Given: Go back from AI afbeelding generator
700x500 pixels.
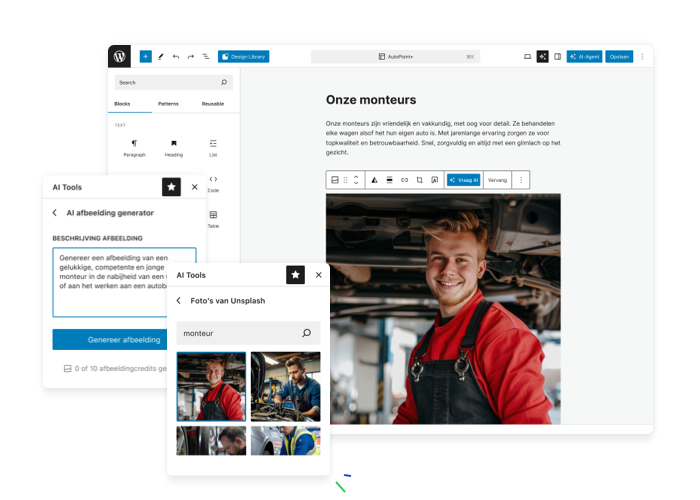Looking at the screenshot, I should [x=54, y=212].
